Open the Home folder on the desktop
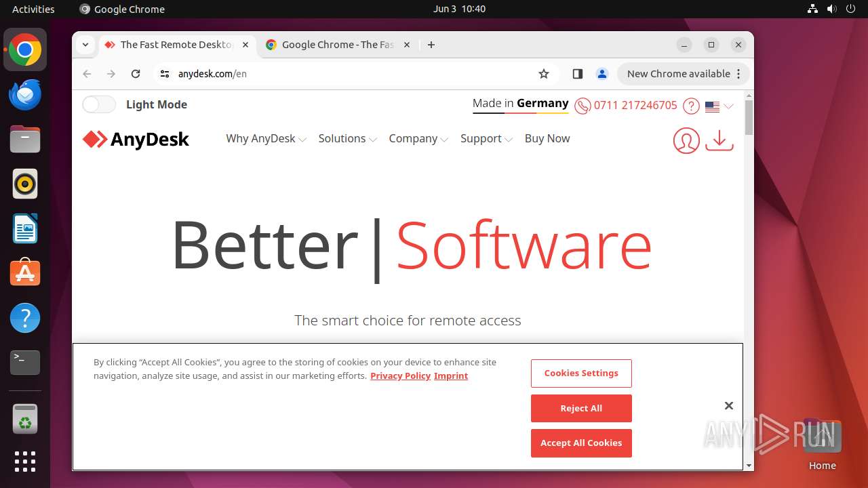 pyautogui.click(x=822, y=444)
